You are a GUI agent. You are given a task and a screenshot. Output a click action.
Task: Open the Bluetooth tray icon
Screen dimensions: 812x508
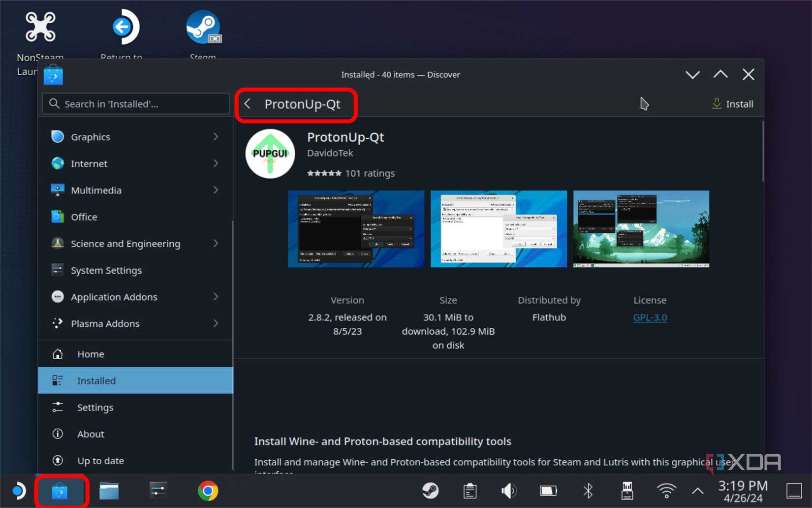click(x=588, y=491)
